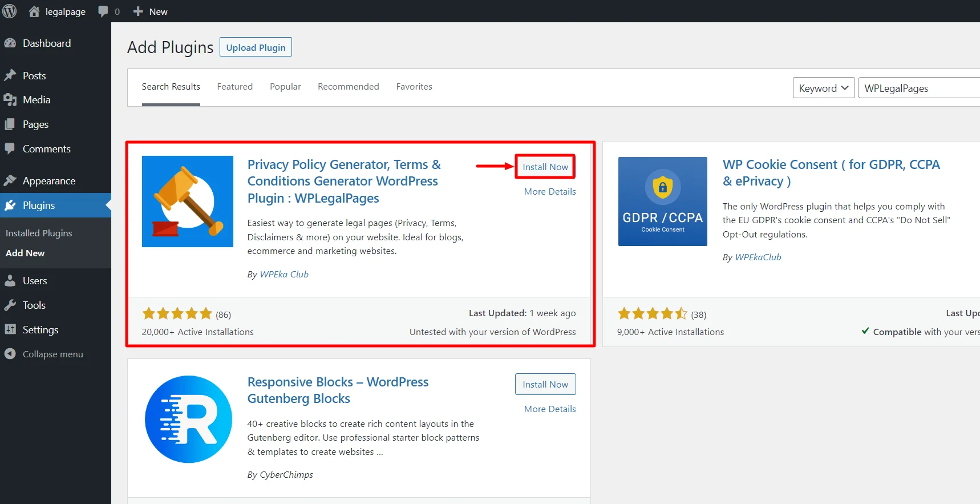Click the plus New icon in admin bar

[138, 11]
